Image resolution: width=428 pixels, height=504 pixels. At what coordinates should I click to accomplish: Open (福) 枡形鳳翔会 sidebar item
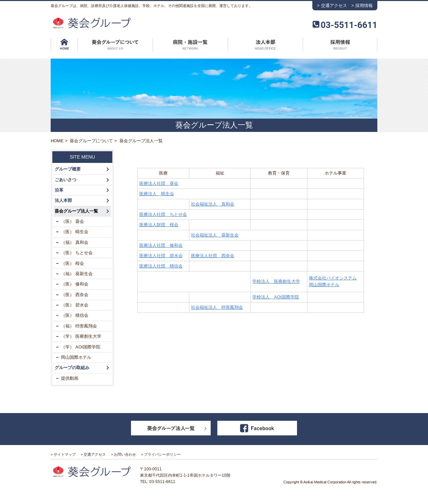82,326
